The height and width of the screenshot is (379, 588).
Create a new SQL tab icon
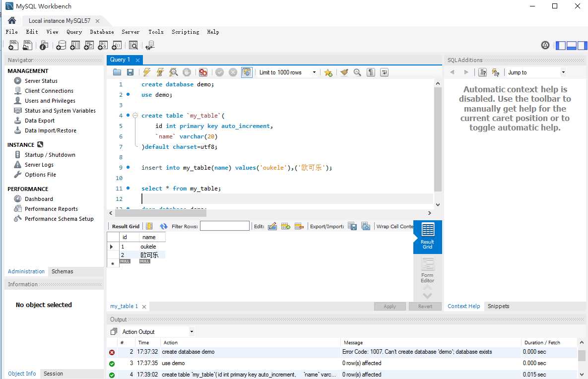[13, 45]
